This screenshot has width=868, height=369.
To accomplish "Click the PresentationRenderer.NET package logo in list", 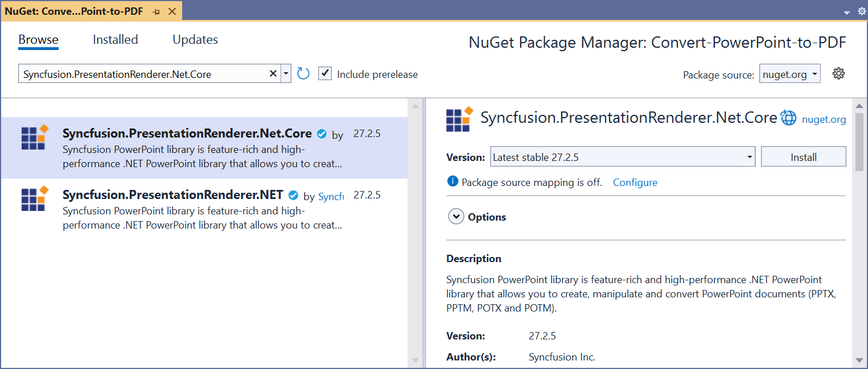I will (x=35, y=198).
